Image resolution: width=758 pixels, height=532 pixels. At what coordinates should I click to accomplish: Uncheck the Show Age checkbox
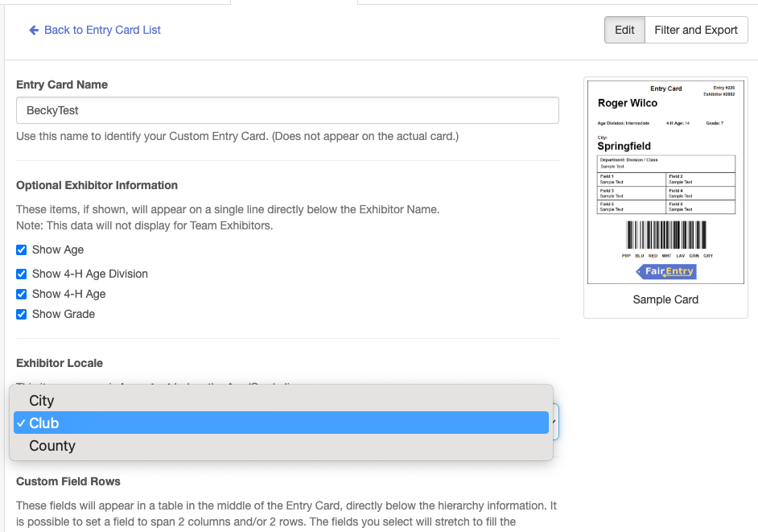21,250
